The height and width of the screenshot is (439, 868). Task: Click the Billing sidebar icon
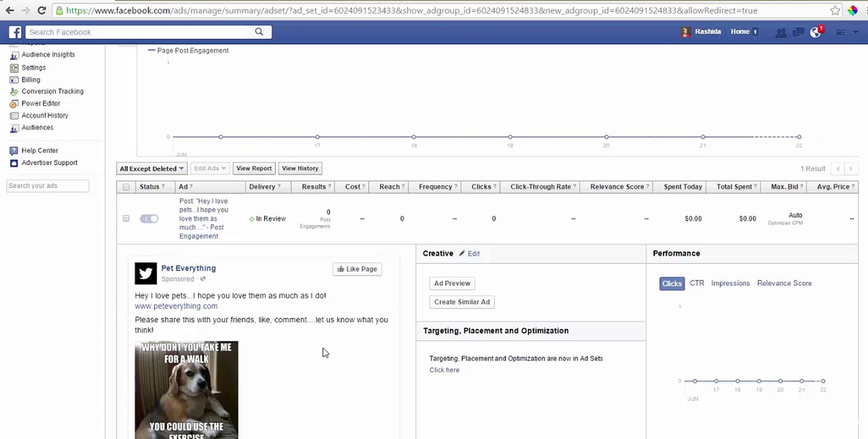pyautogui.click(x=14, y=80)
